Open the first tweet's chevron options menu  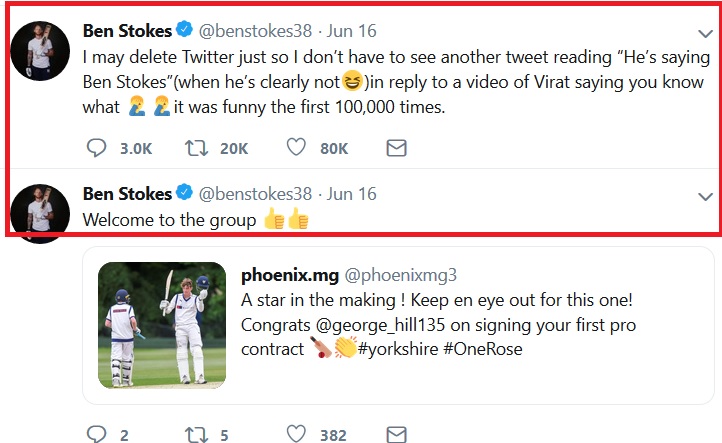coord(705,34)
